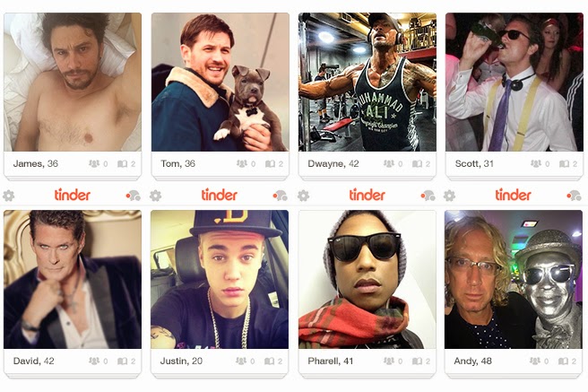Open chat bubbles icon beneath the Scott card
This screenshot has width=588, height=392.
pos(574,196)
